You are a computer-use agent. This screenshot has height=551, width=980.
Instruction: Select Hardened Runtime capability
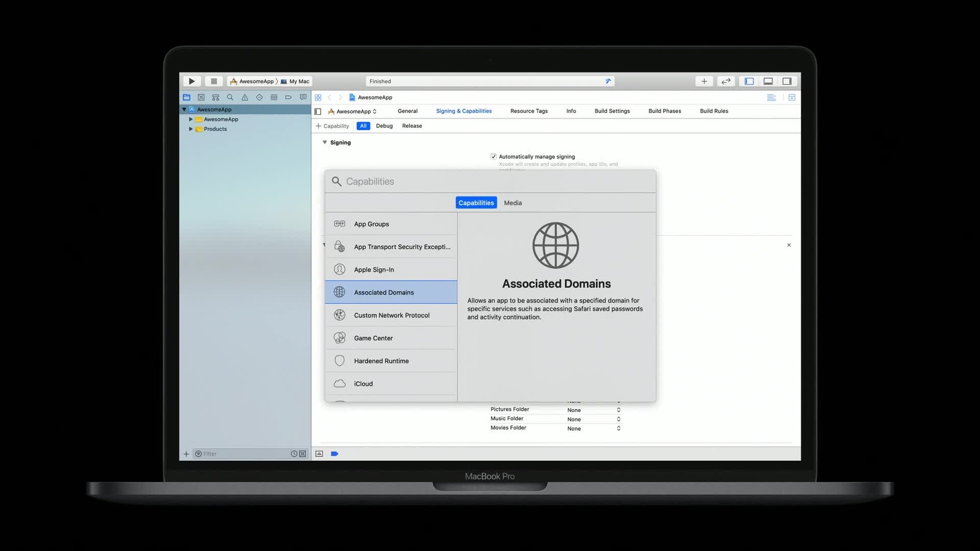click(x=391, y=361)
